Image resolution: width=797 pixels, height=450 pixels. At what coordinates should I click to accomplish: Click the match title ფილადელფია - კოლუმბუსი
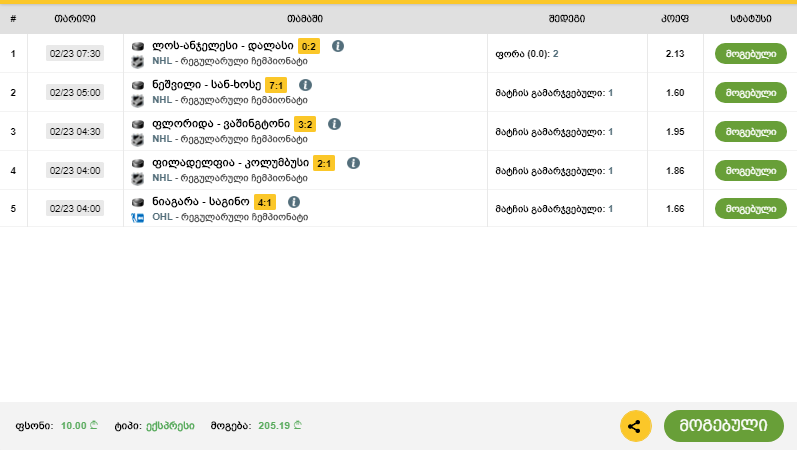click(x=230, y=163)
